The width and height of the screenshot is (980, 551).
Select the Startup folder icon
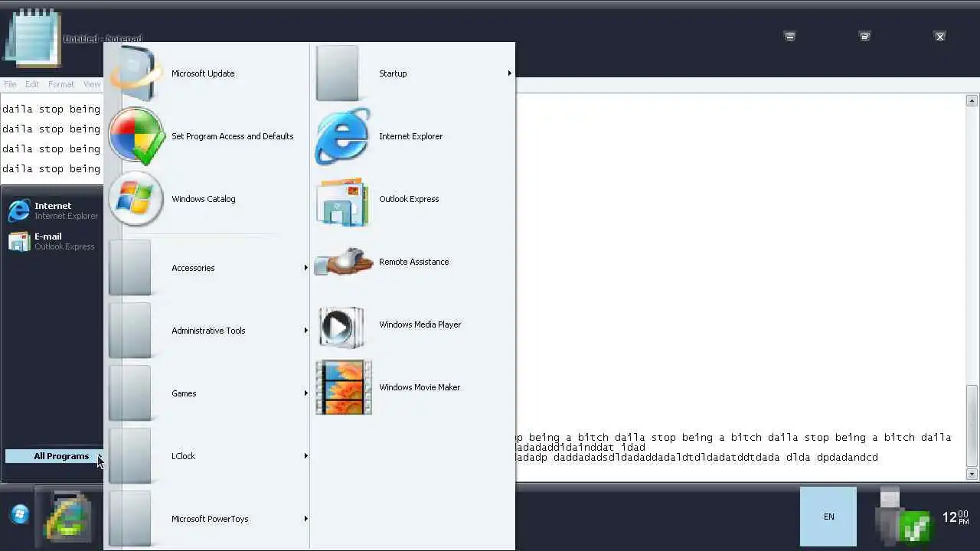coord(338,73)
